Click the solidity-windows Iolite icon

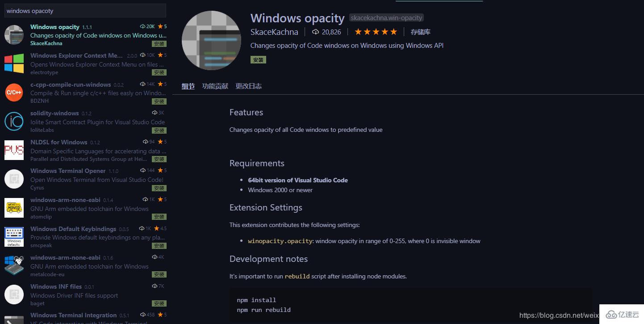[x=14, y=121]
